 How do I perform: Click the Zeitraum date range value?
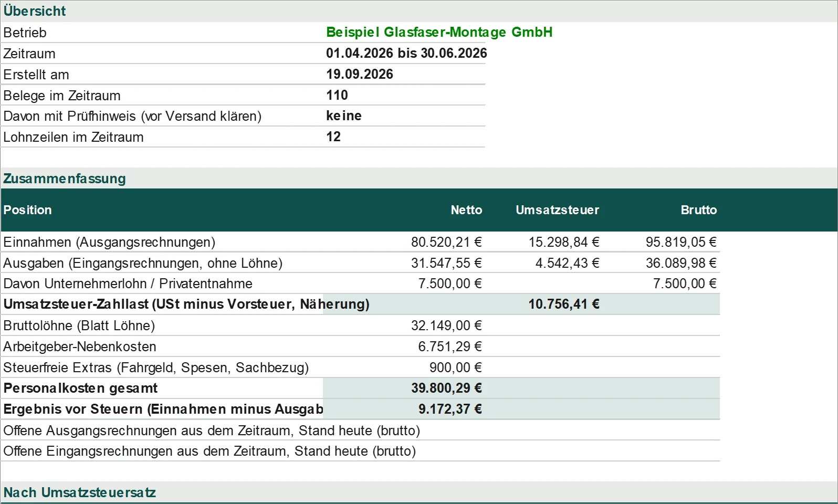pyautogui.click(x=406, y=53)
